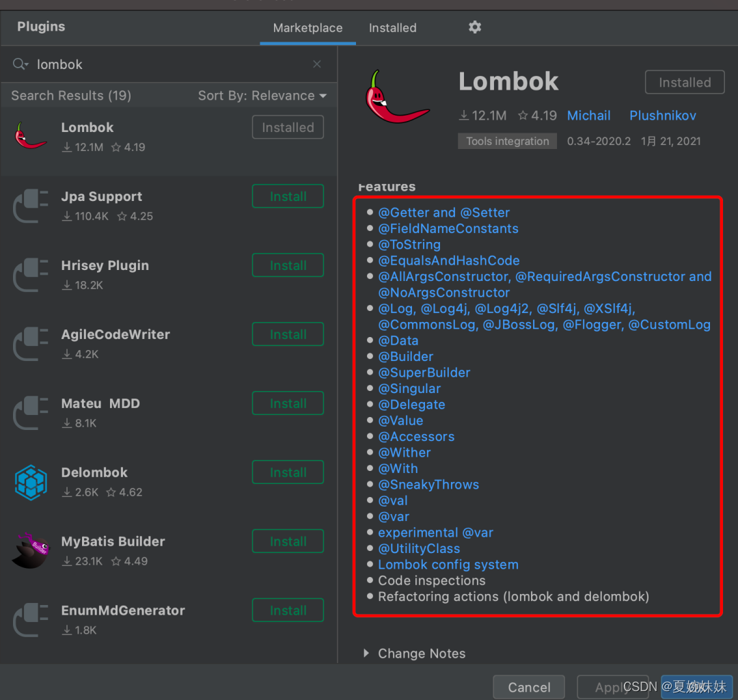Select MyBatis Builder plugin name
Viewport: 738px width, 700px height.
113,541
